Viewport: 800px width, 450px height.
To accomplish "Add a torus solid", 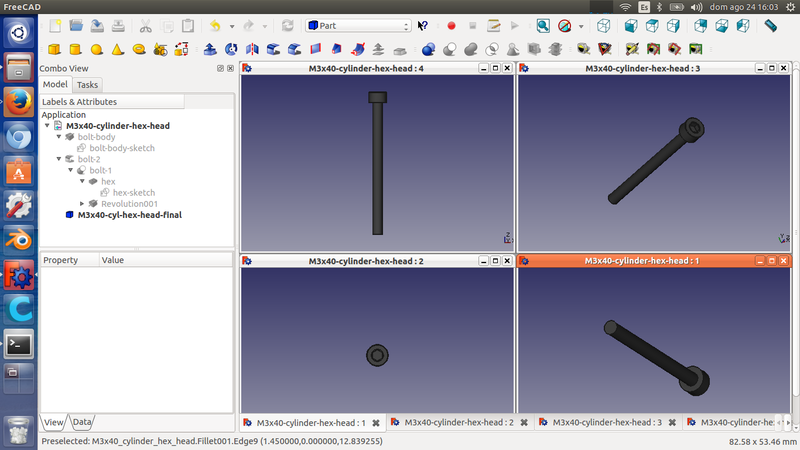I will 140,48.
